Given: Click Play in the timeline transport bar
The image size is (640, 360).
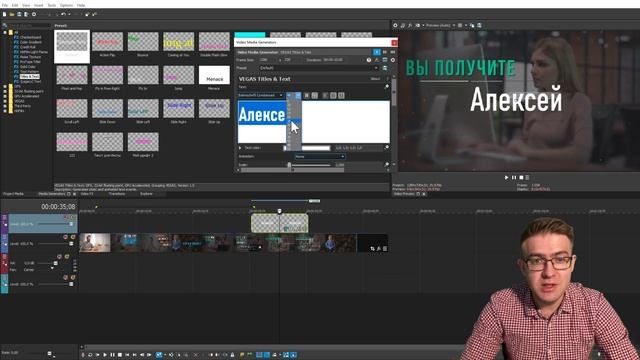Looking at the screenshot, I should [x=105, y=355].
